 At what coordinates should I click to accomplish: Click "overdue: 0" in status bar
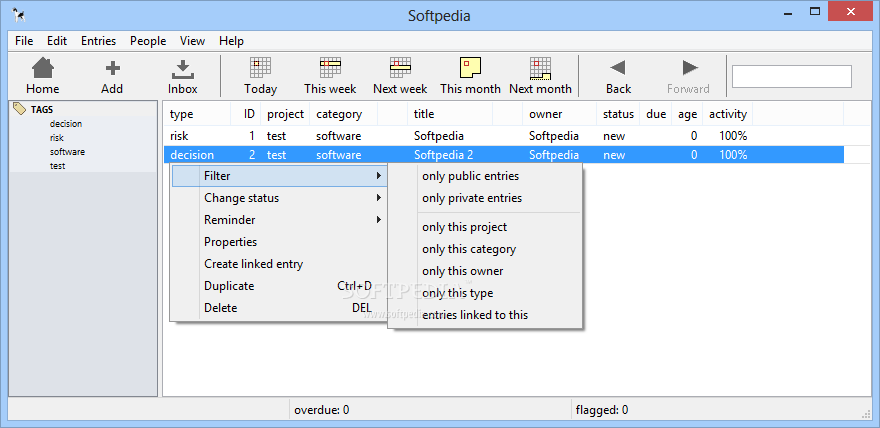tap(322, 410)
